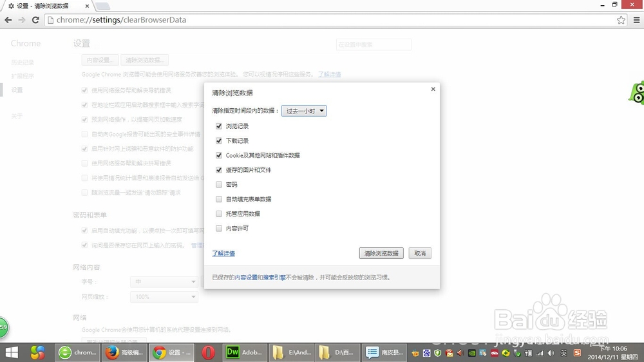Click the 取消 button
The height and width of the screenshot is (362, 644).
tap(420, 253)
